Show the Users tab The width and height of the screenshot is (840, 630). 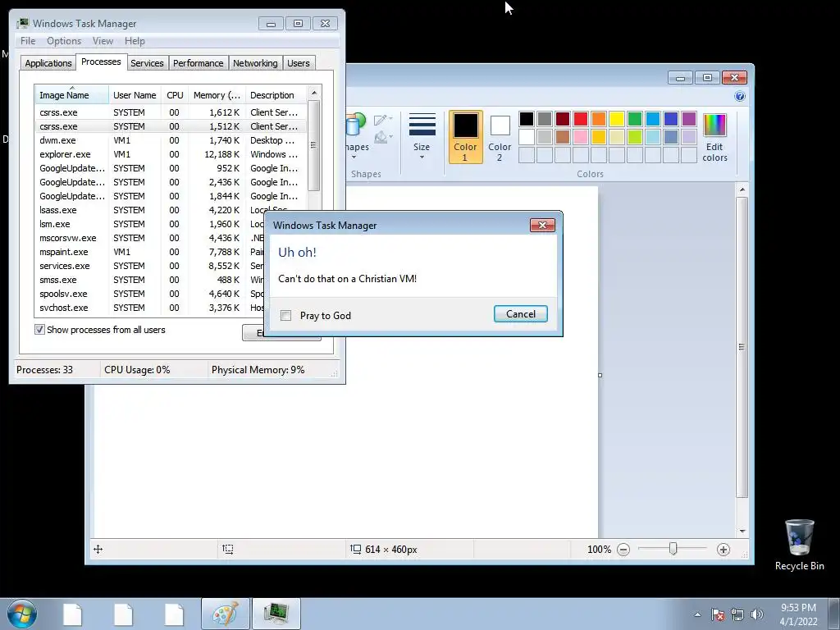point(299,63)
